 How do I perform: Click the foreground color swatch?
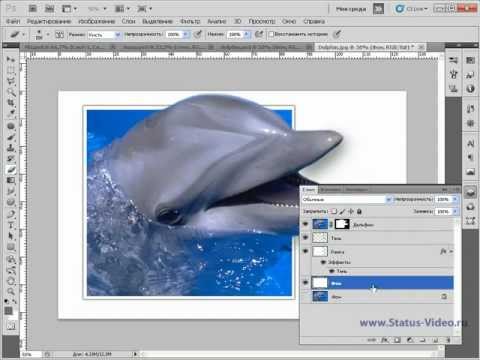8,311
